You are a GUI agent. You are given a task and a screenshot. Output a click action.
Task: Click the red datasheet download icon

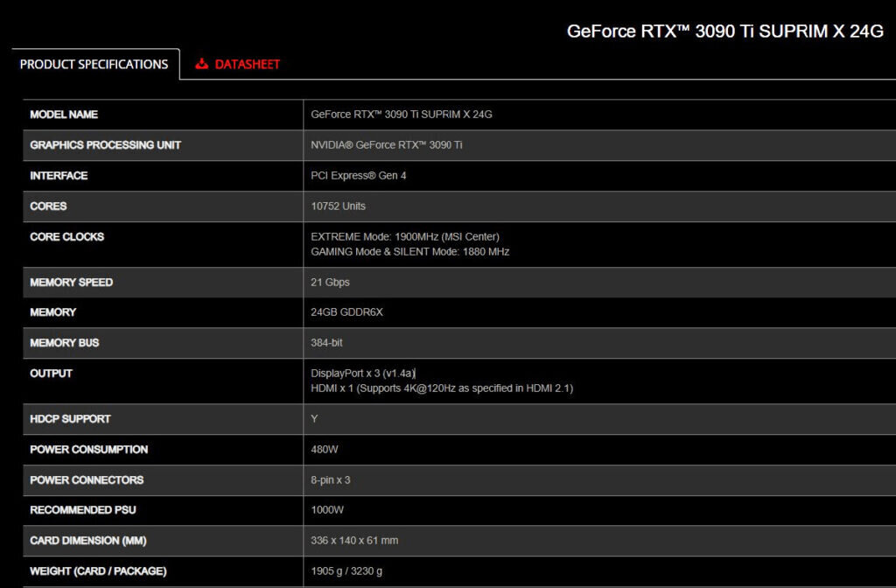[202, 63]
